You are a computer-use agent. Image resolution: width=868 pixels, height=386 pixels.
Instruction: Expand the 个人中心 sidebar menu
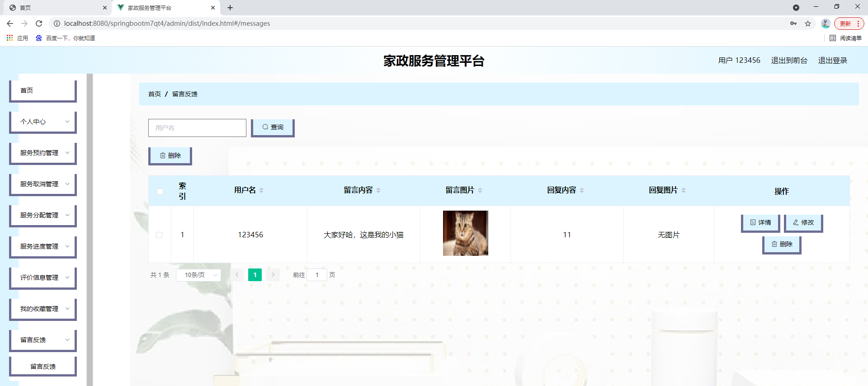(43, 122)
